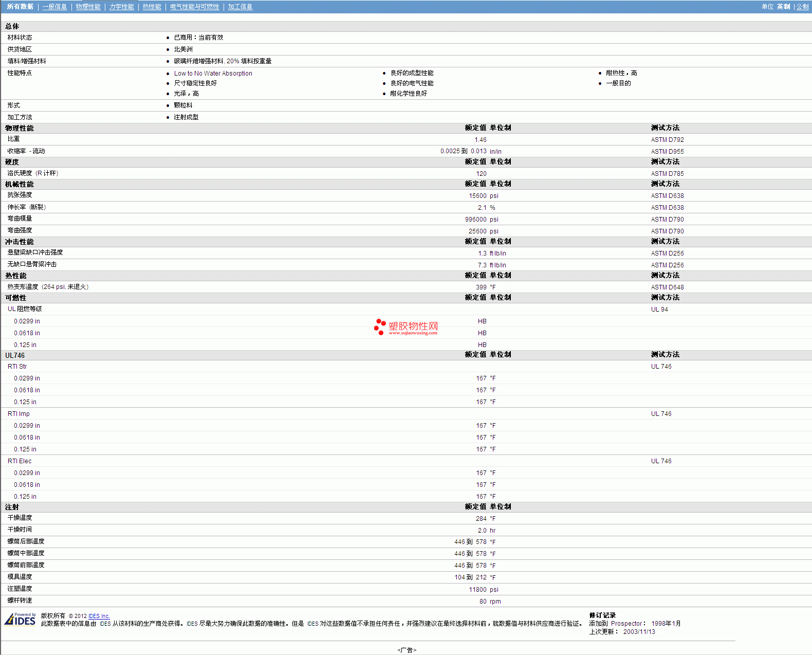Click the 弯曲强度 value 25600

477,231
